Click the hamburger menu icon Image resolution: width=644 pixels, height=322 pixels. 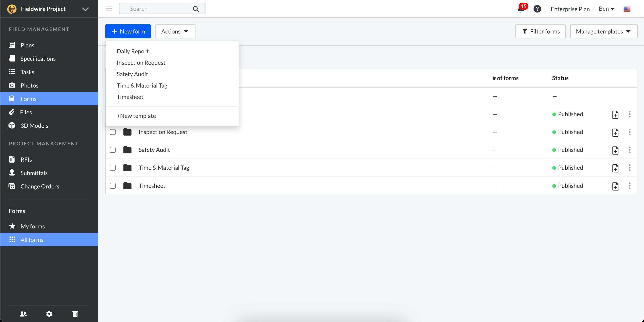coord(109,9)
